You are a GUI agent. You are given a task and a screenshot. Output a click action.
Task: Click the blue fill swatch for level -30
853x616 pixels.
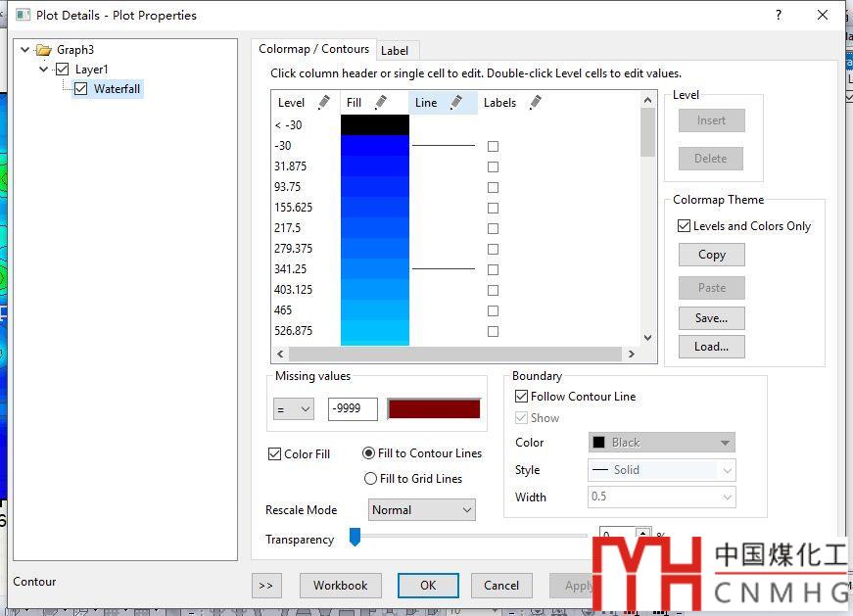375,145
